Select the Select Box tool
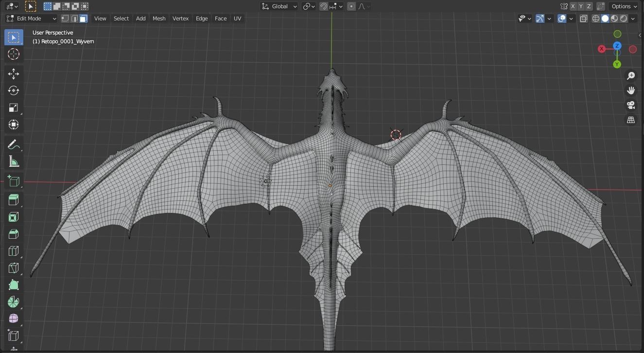 tap(14, 37)
